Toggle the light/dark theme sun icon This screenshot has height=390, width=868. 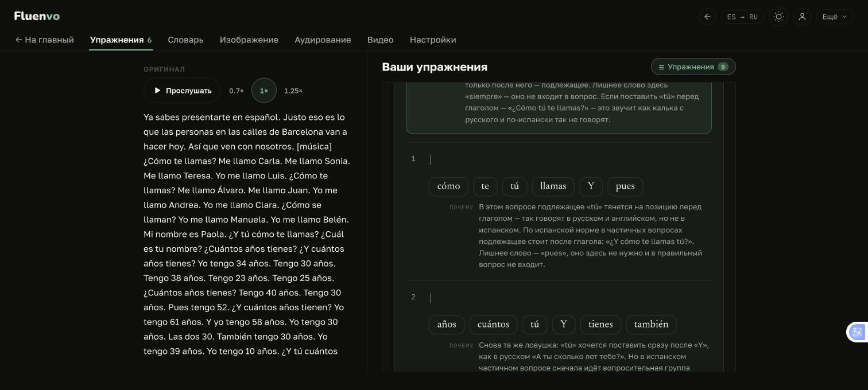point(778,17)
